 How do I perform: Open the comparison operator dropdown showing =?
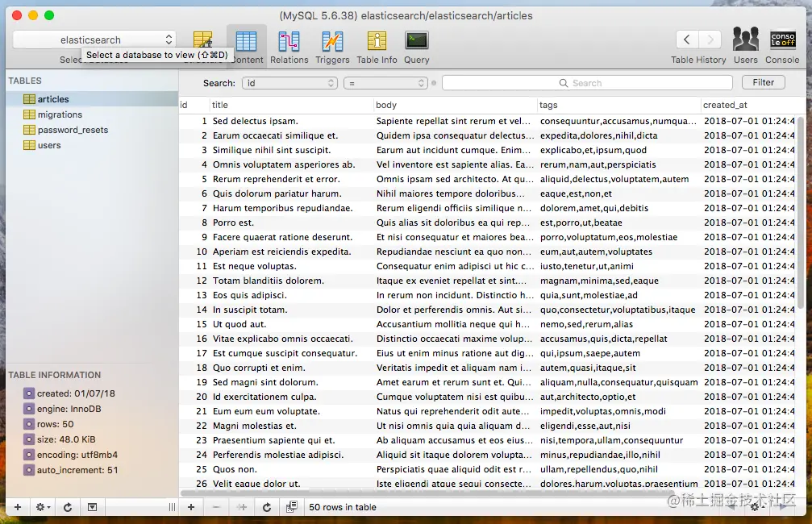[x=385, y=83]
